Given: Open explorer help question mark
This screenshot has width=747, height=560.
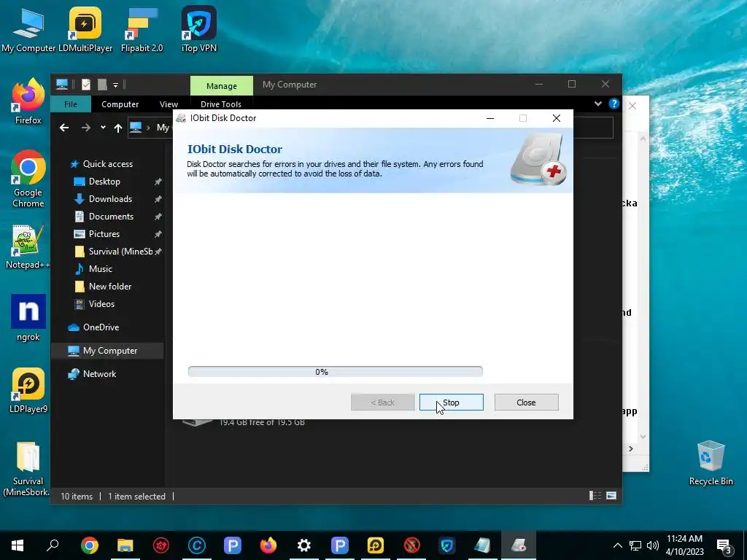Looking at the screenshot, I should click(x=614, y=104).
